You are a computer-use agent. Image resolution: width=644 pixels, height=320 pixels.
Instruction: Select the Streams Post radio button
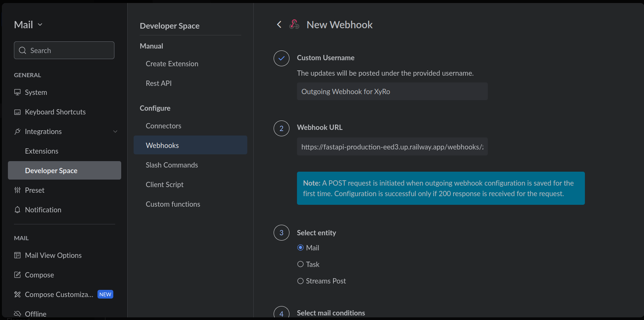click(300, 281)
